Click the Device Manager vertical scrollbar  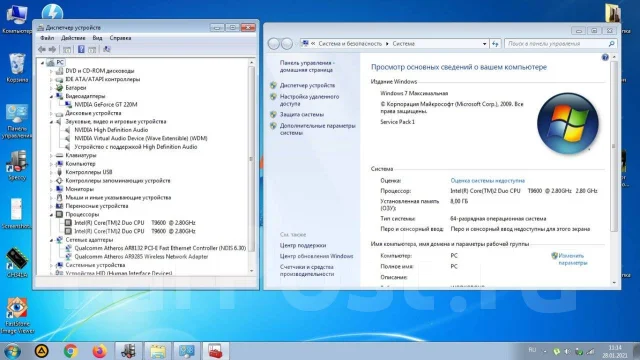click(251, 159)
